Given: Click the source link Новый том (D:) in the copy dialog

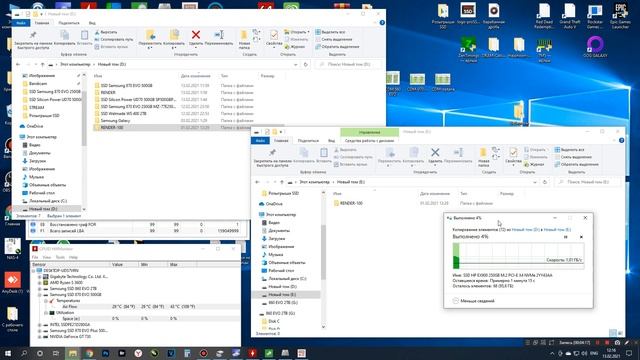Looking at the screenshot, I should (x=526, y=229).
